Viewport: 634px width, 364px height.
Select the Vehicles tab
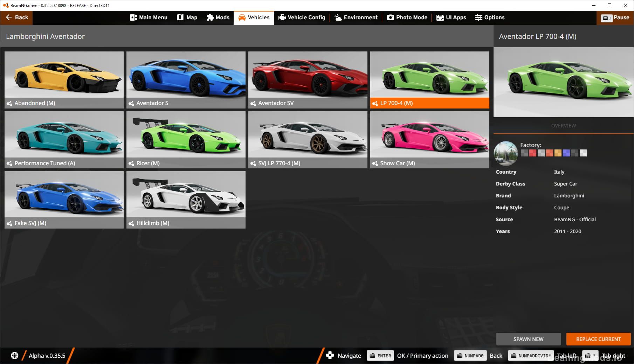(x=254, y=17)
